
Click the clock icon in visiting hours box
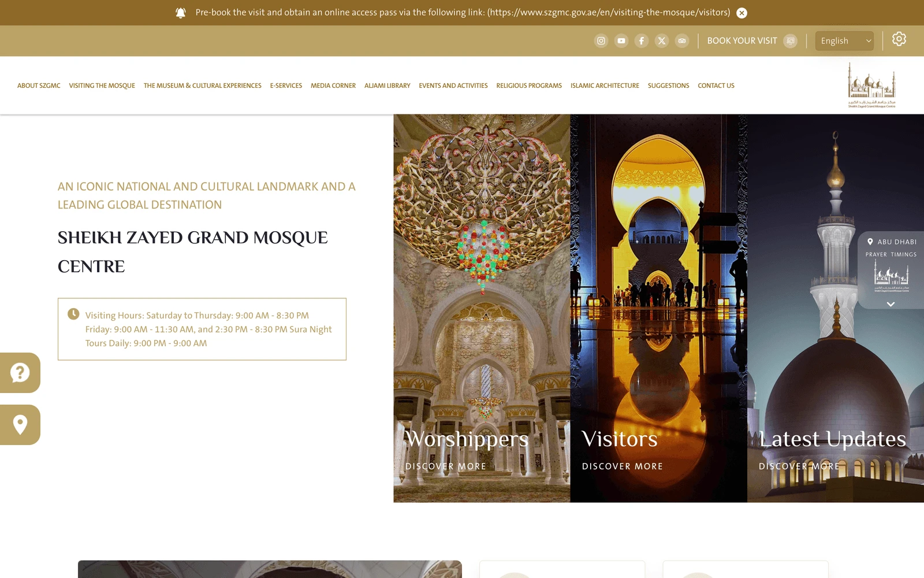[73, 314]
